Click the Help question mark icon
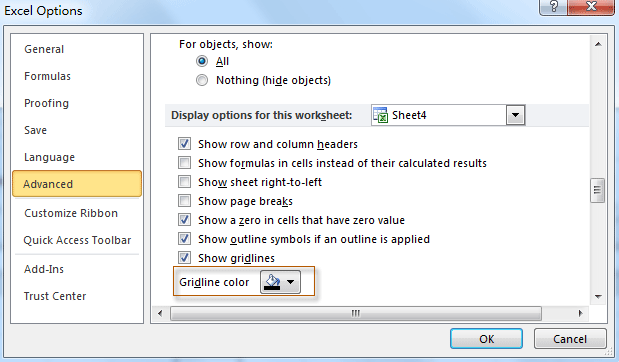The width and height of the screenshot is (619, 362). click(553, 7)
